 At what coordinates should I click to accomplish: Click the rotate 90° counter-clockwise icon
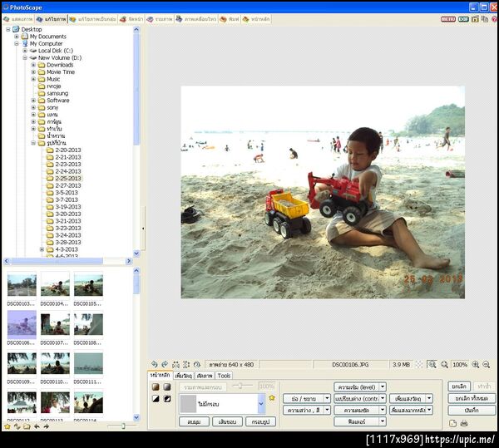coord(155,364)
